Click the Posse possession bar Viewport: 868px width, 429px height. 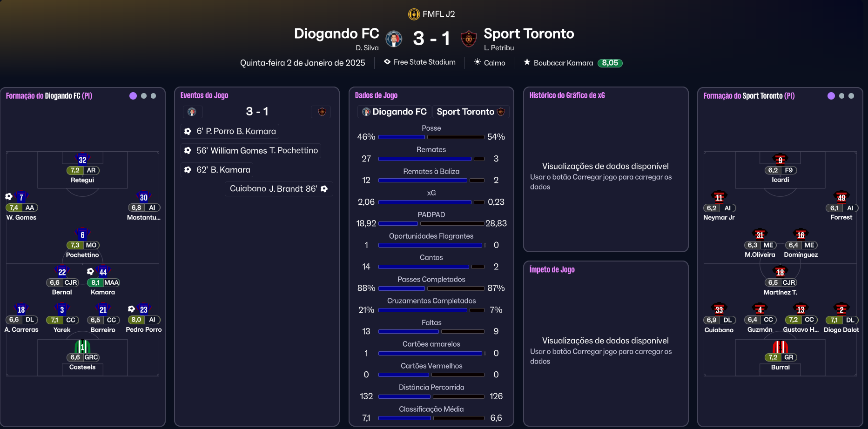point(431,137)
